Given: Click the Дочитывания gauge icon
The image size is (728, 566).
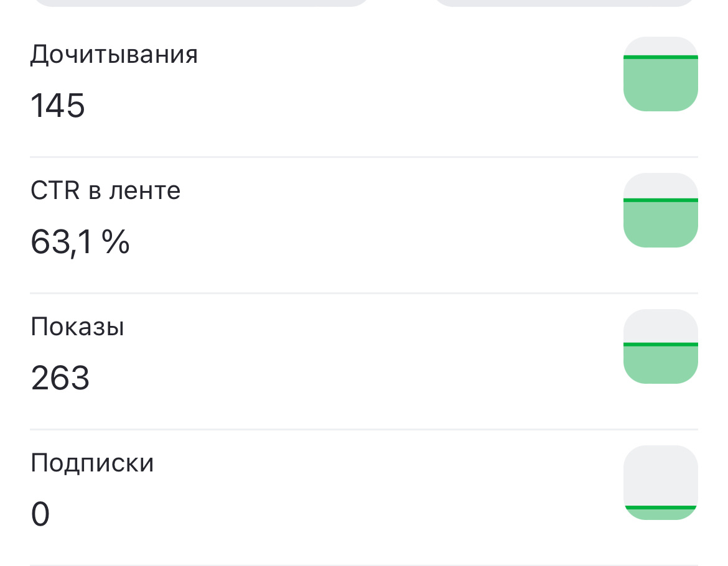Looking at the screenshot, I should (661, 75).
